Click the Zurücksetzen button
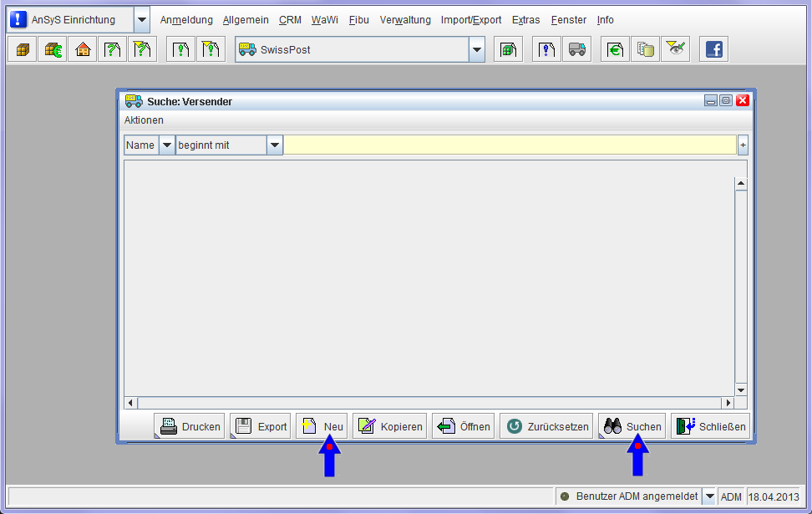Image resolution: width=812 pixels, height=514 pixels. point(547,426)
